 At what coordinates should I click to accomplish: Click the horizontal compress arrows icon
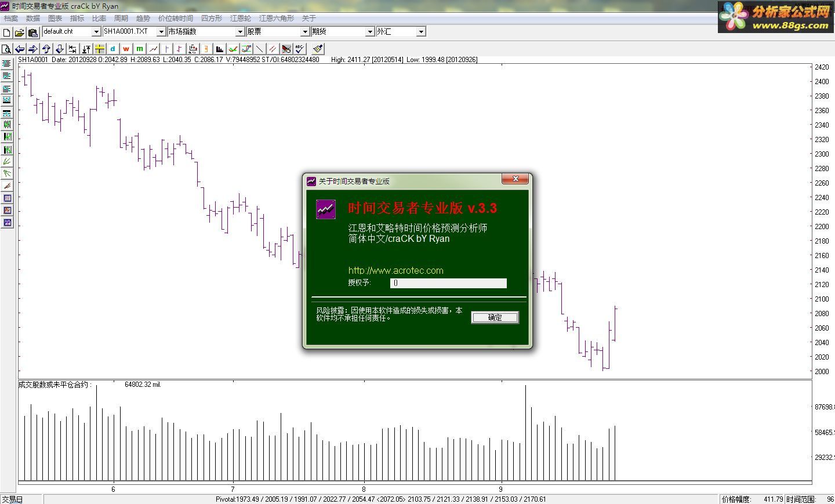coord(73,49)
